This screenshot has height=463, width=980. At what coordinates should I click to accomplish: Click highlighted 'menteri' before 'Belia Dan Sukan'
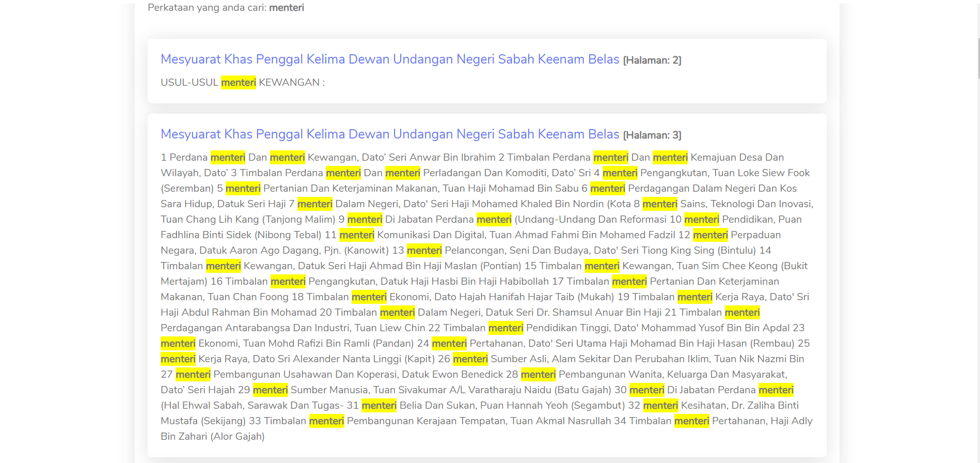[x=378, y=406]
